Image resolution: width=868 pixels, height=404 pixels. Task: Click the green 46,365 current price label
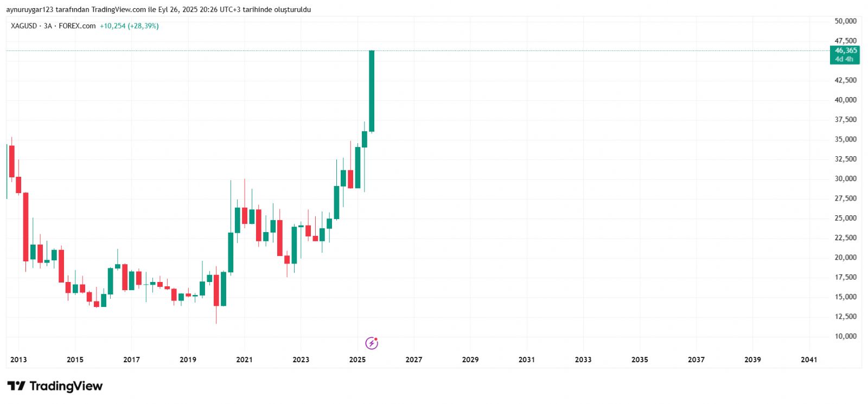click(x=845, y=50)
